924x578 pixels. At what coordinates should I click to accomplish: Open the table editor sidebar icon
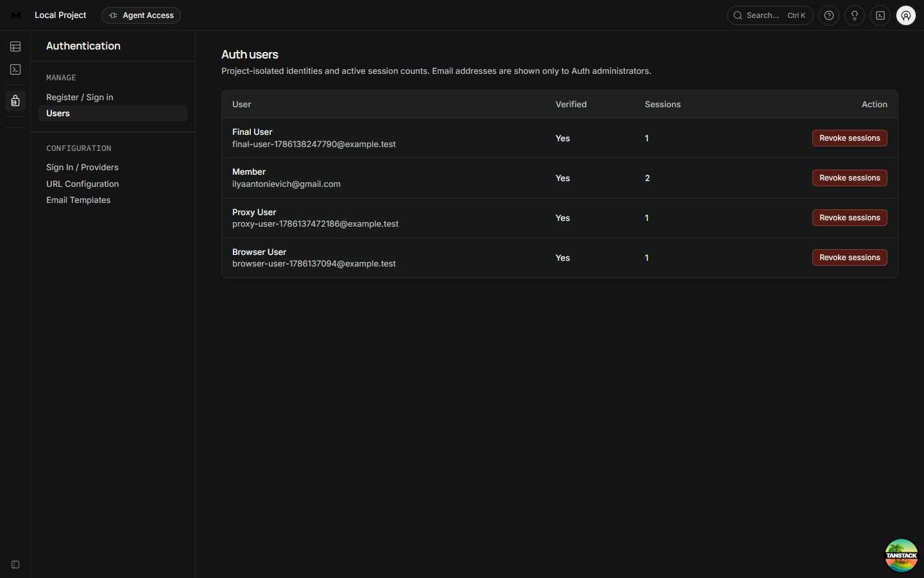click(15, 47)
